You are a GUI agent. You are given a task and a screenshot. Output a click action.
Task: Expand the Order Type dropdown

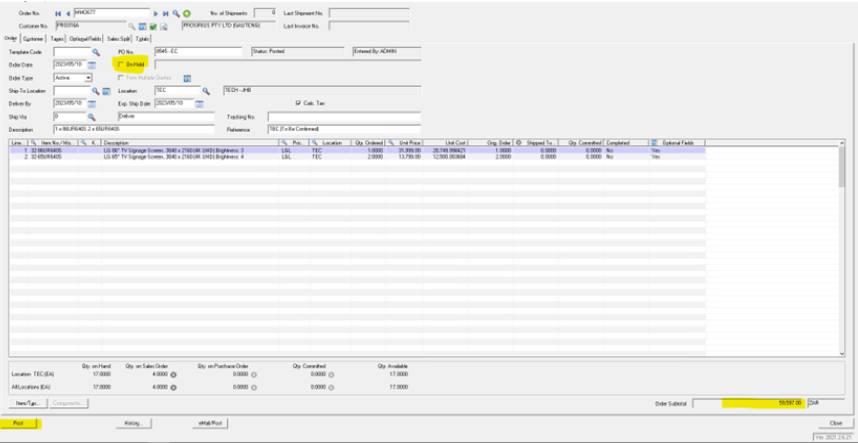pyautogui.click(x=89, y=77)
